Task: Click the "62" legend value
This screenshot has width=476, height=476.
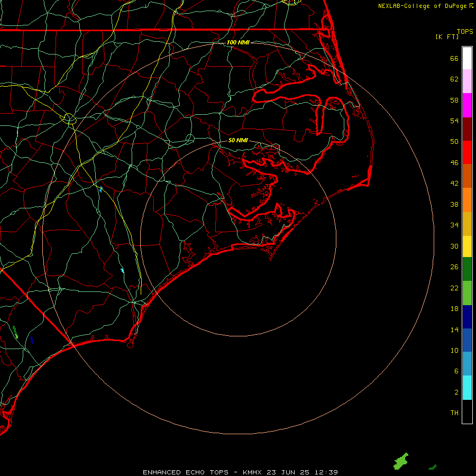Action: tap(454, 79)
